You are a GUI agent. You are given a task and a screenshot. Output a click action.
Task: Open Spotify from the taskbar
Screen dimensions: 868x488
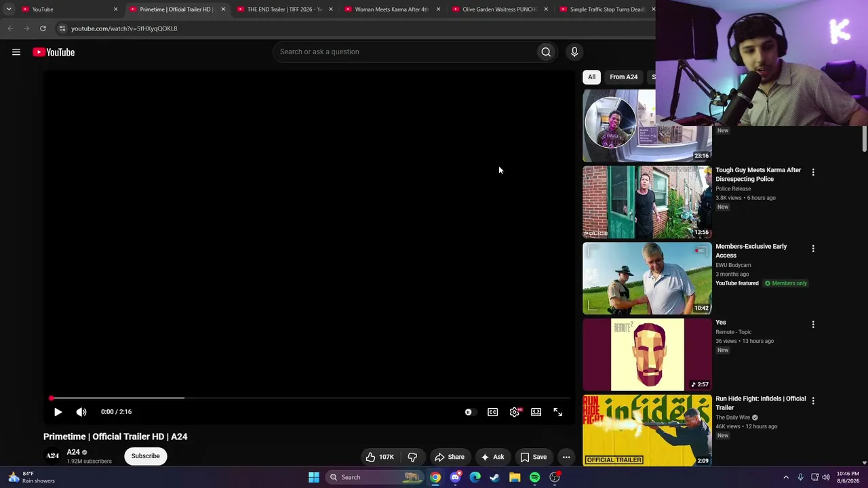click(x=535, y=477)
